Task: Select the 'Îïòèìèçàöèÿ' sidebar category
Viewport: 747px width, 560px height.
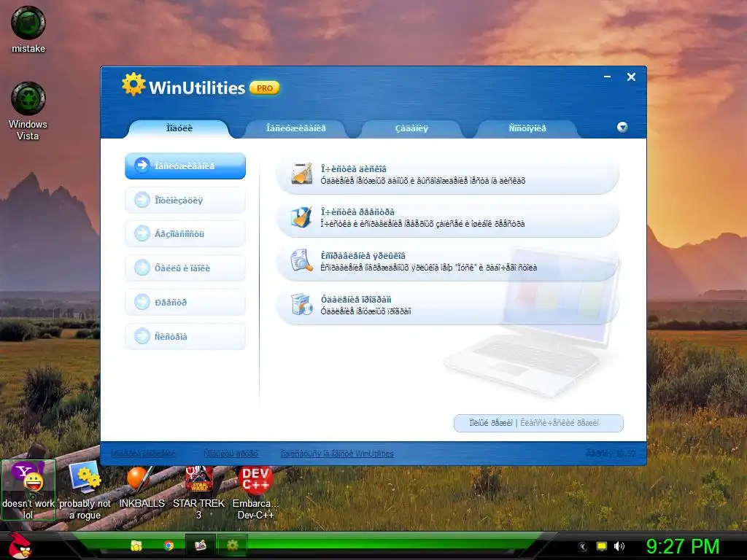Action: pyautogui.click(x=185, y=200)
